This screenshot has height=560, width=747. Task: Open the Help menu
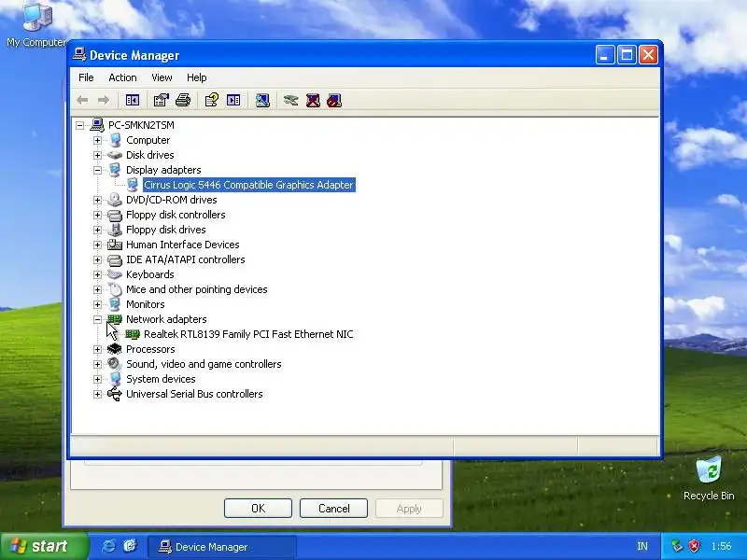(x=196, y=77)
